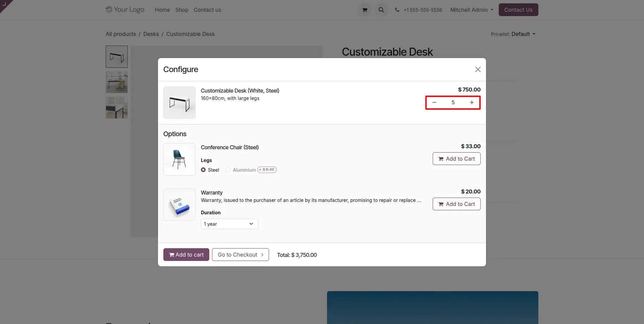Click the Customizable Desk (White, Steel) title
Viewport: 644px width, 324px height.
tap(240, 91)
